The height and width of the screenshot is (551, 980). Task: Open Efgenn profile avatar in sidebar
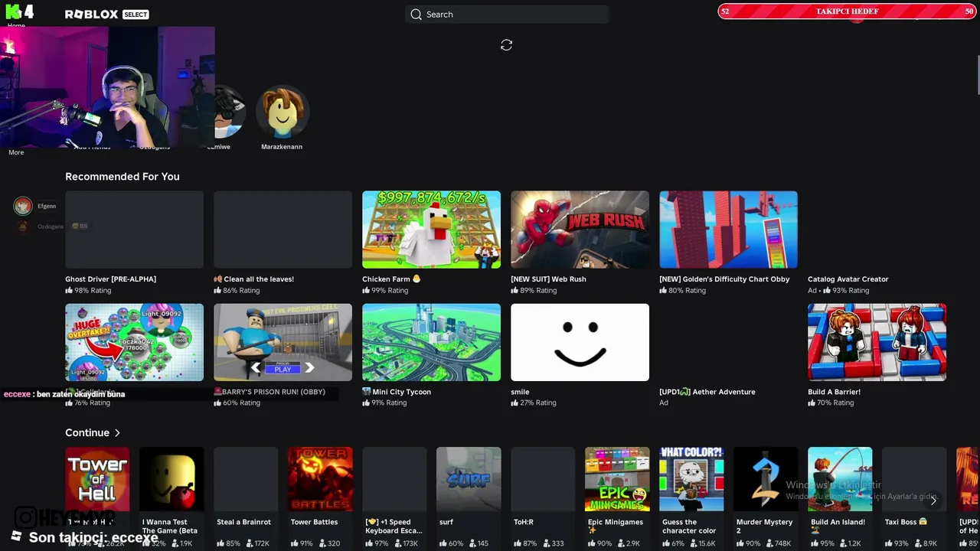[22, 206]
